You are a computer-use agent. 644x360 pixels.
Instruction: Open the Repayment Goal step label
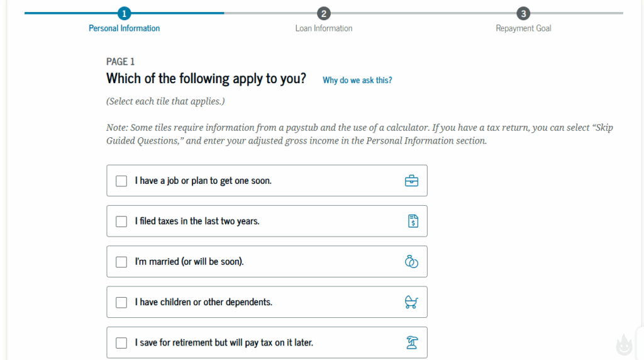click(x=523, y=28)
